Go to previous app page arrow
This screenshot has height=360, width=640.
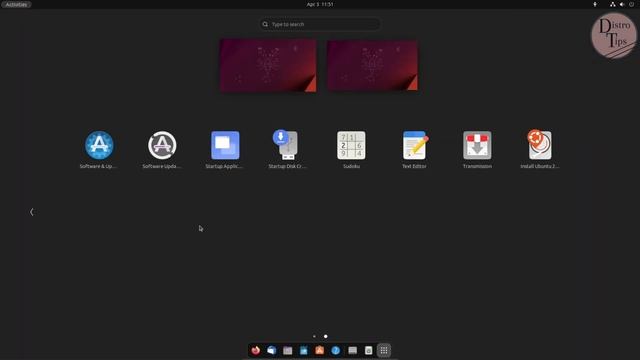pos(32,212)
